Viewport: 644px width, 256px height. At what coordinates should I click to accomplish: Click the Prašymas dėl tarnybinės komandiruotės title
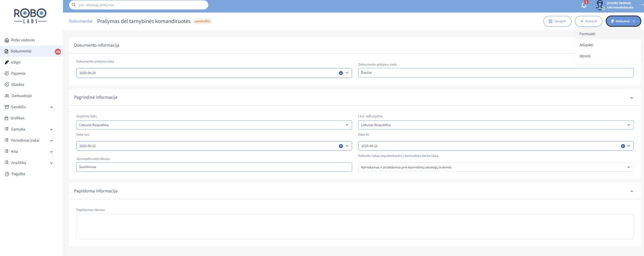tap(144, 21)
